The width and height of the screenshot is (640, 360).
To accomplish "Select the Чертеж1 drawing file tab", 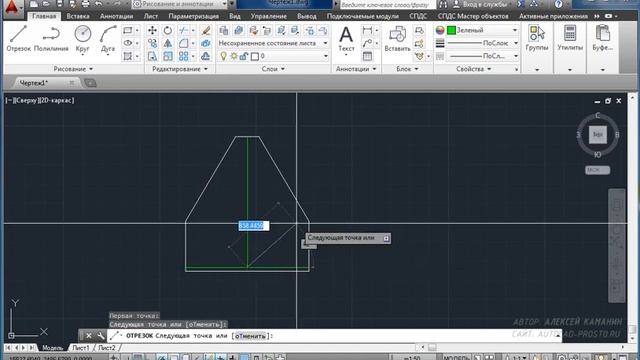I will click(34, 83).
